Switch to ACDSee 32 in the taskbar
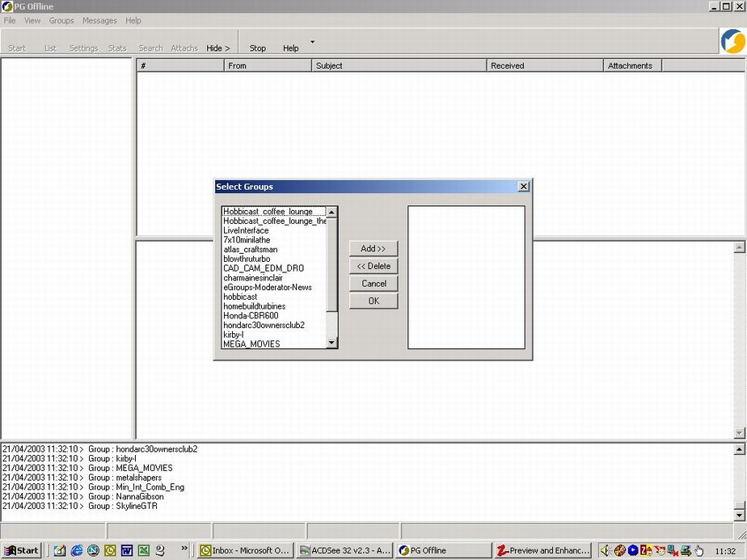Screen dimensions: 747x560 coord(344,550)
